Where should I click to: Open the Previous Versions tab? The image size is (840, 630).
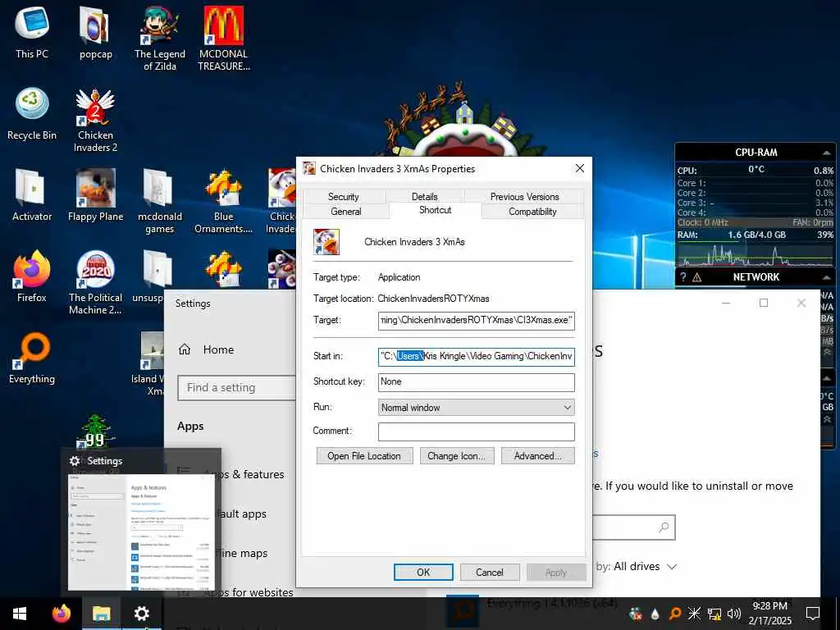[524, 197]
